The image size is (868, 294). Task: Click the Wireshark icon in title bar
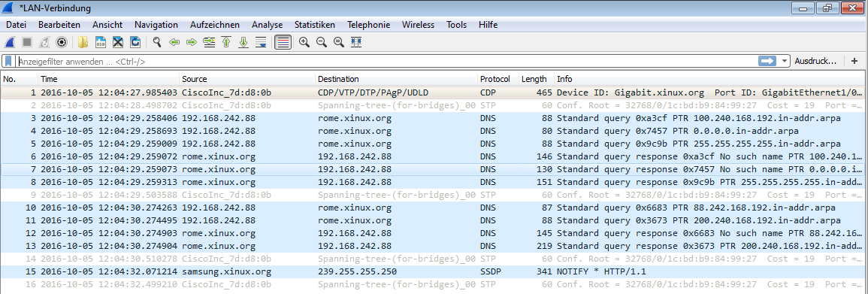(x=8, y=8)
